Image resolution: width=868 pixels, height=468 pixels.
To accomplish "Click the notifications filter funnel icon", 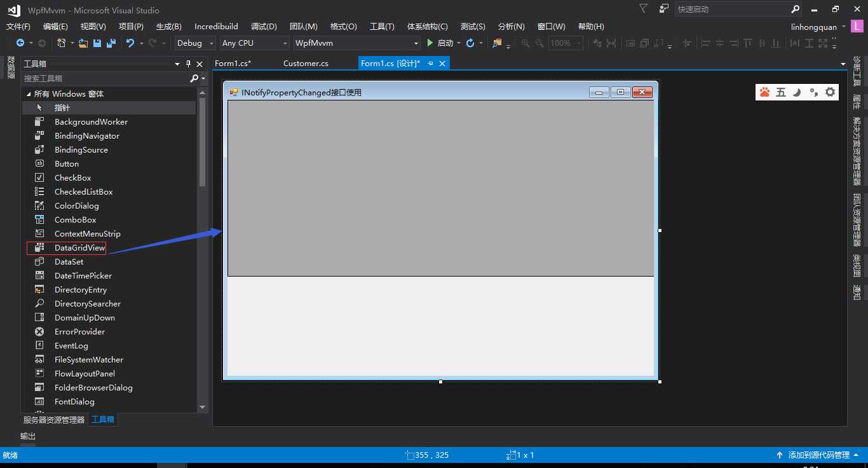I will click(644, 9).
